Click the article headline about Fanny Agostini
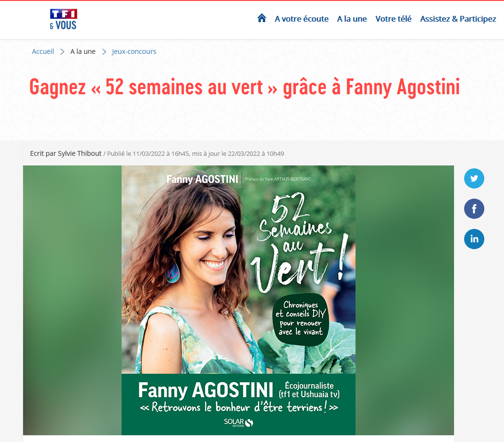Viewport: 504px width, 442px height. (244, 87)
